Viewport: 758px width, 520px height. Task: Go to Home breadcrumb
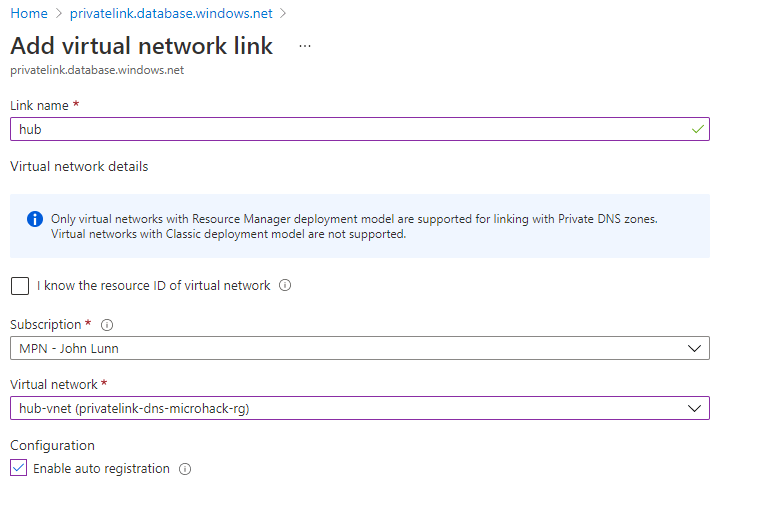coord(29,14)
